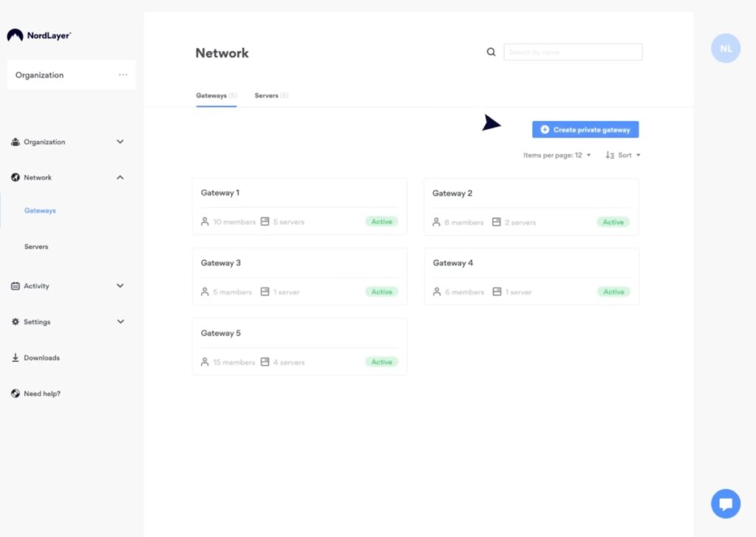Click the NordLayer logo
The image size is (756, 537).
[x=38, y=35]
